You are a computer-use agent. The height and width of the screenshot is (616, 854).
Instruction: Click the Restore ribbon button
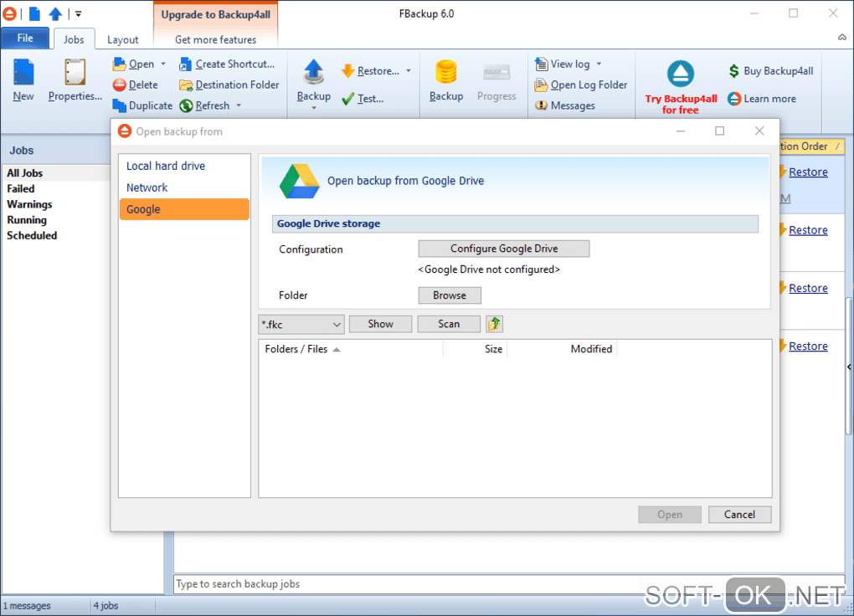(x=370, y=71)
